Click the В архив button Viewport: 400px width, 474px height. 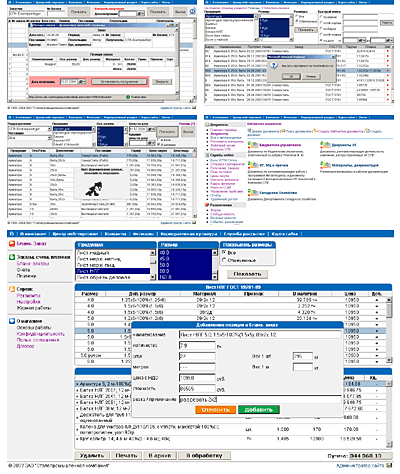click(x=160, y=455)
